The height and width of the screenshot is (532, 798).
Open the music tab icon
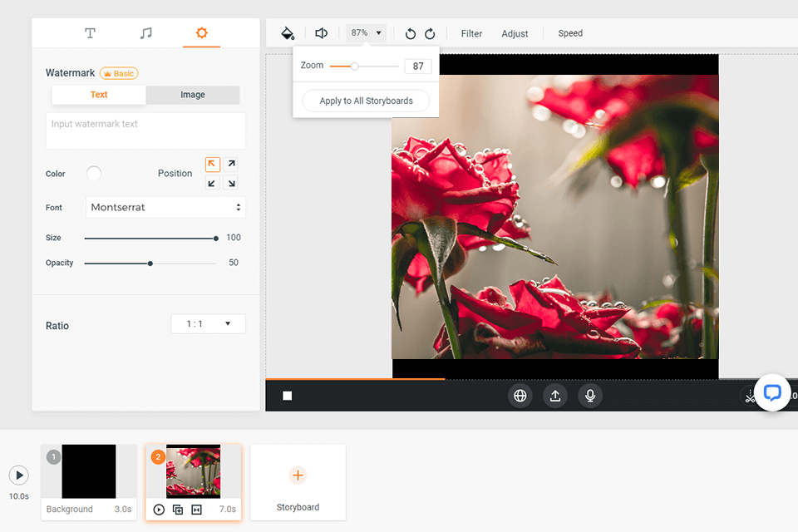point(146,33)
